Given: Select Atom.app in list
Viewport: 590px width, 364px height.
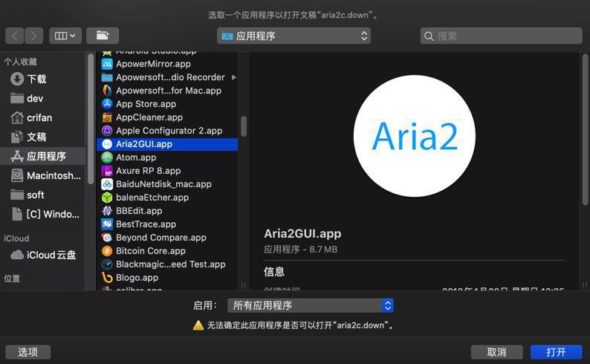Looking at the screenshot, I should [x=167, y=157].
